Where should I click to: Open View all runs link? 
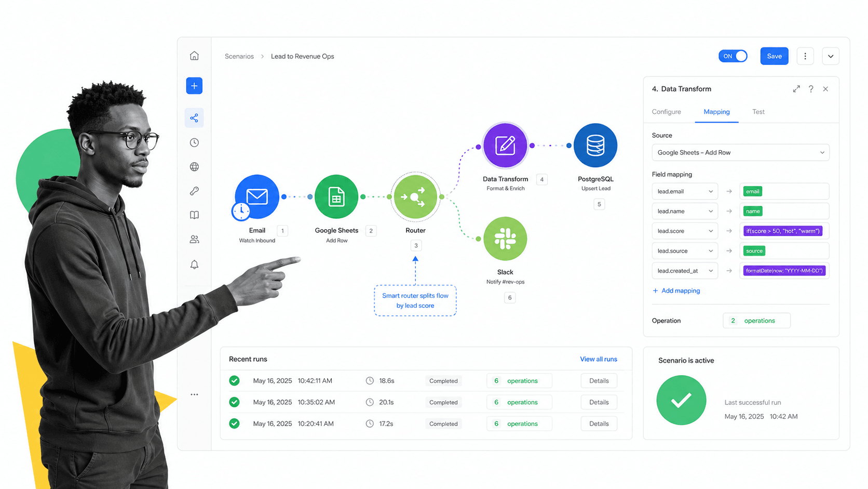point(599,359)
